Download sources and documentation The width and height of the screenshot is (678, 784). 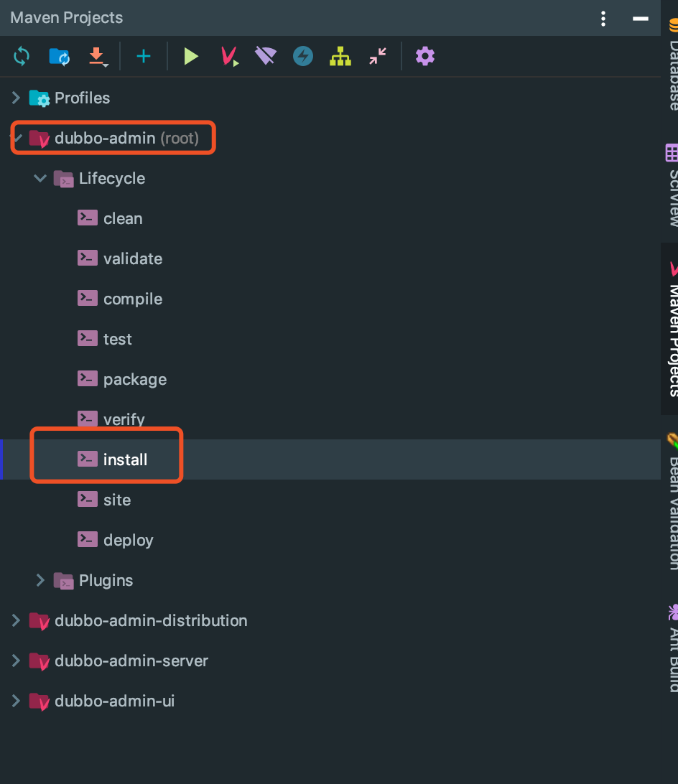tap(96, 56)
